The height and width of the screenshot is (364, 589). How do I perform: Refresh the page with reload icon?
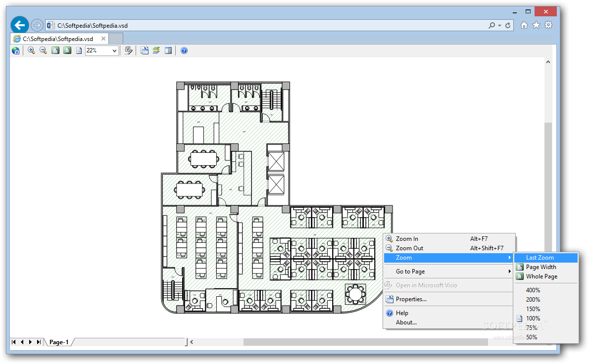point(508,25)
